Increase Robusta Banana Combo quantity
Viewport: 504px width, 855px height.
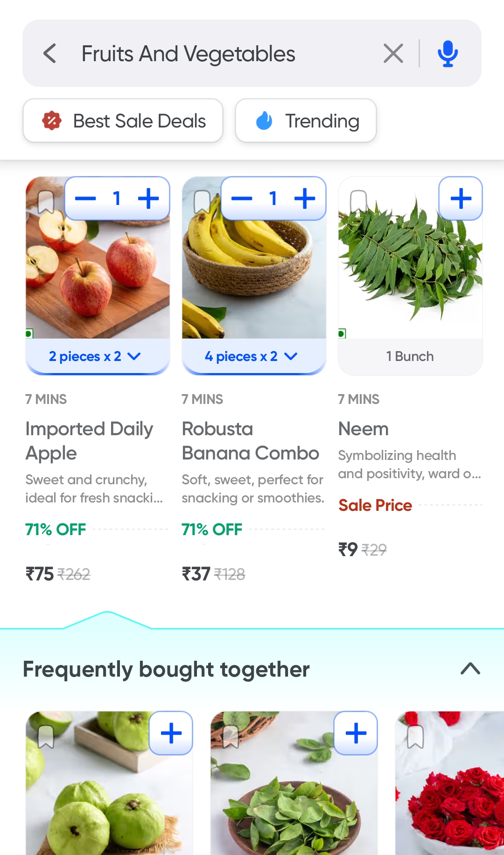[305, 199]
